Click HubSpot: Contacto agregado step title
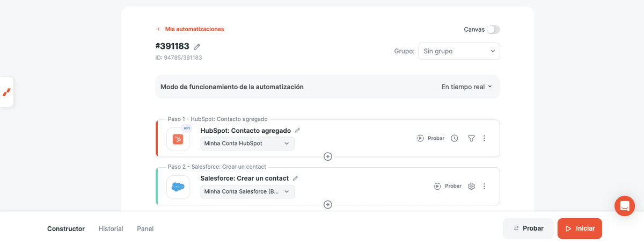 tap(246, 130)
